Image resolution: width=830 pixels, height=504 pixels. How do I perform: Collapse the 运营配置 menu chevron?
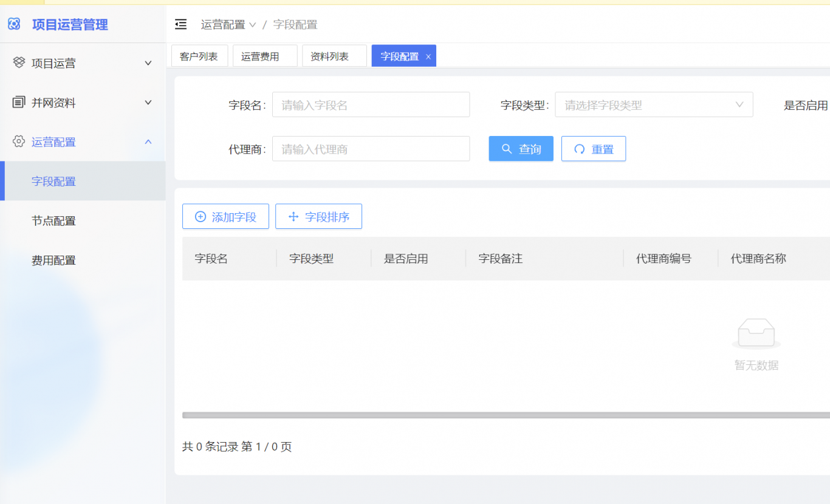point(148,141)
